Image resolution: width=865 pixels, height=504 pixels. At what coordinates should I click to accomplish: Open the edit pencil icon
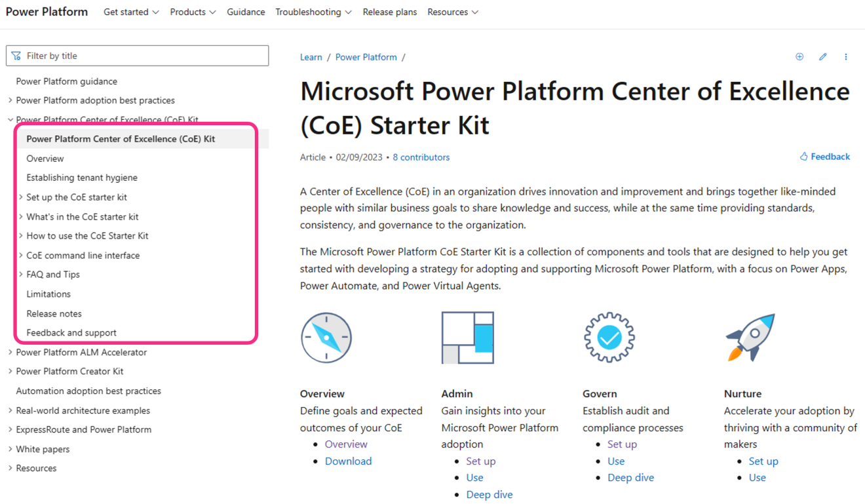pos(823,57)
